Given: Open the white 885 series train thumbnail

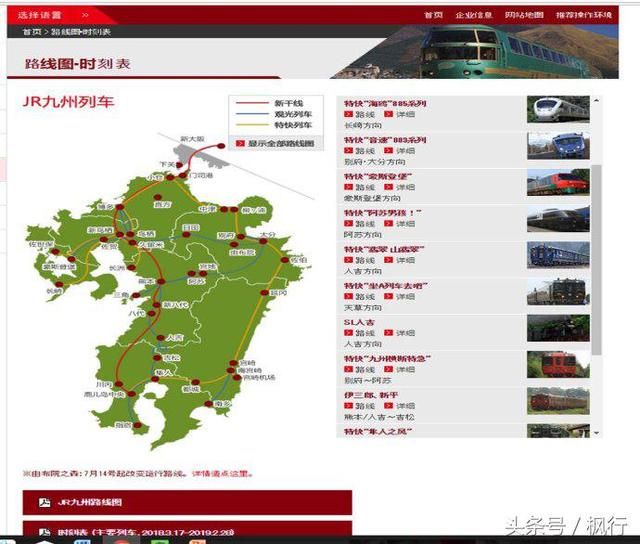Looking at the screenshot, I should tap(558, 109).
